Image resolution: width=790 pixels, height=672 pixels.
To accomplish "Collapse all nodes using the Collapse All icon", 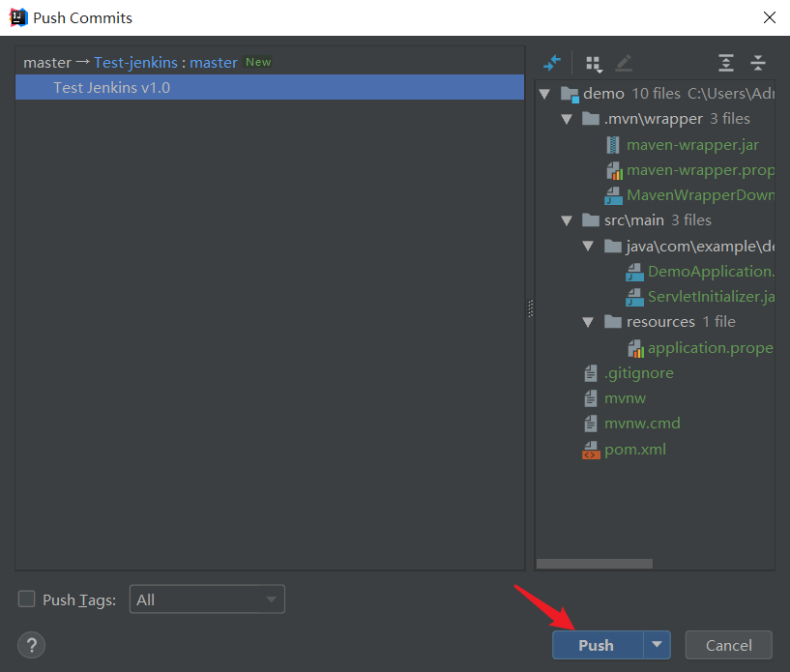I will click(x=758, y=63).
